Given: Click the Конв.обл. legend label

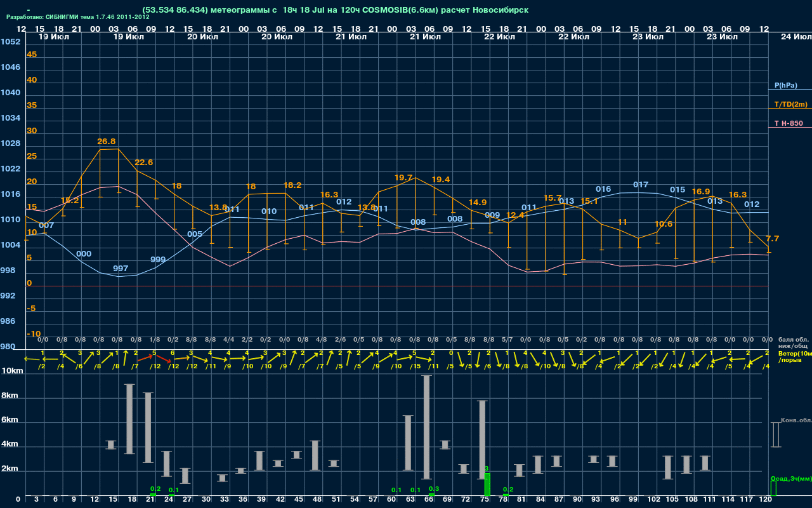Looking at the screenshot, I should click(x=796, y=420).
